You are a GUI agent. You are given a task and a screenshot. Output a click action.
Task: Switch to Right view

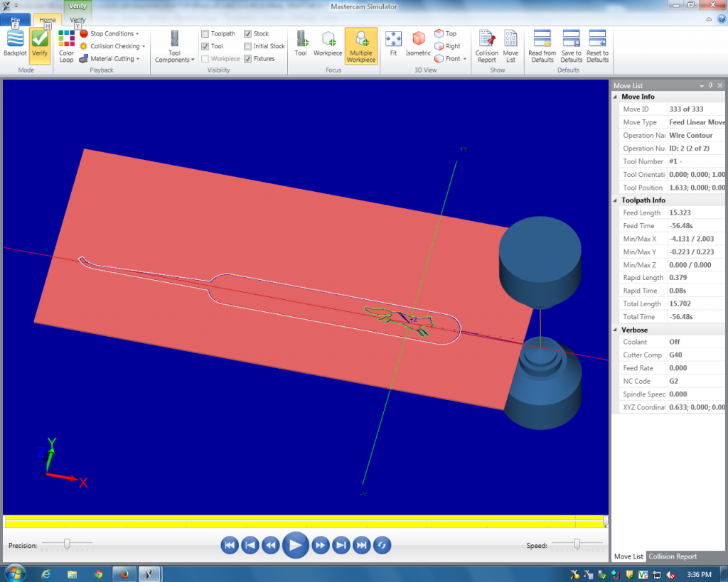click(x=448, y=46)
